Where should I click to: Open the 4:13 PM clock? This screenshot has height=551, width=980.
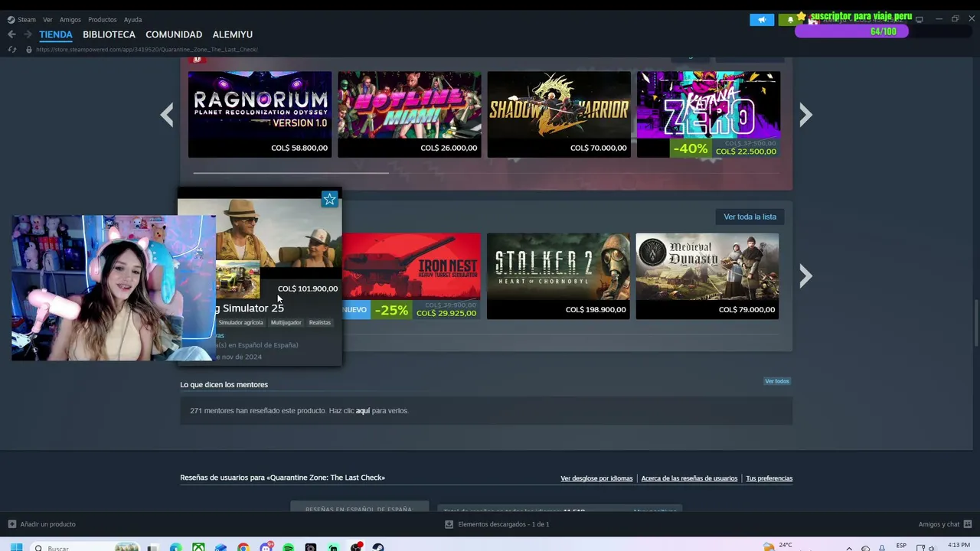[x=959, y=546]
